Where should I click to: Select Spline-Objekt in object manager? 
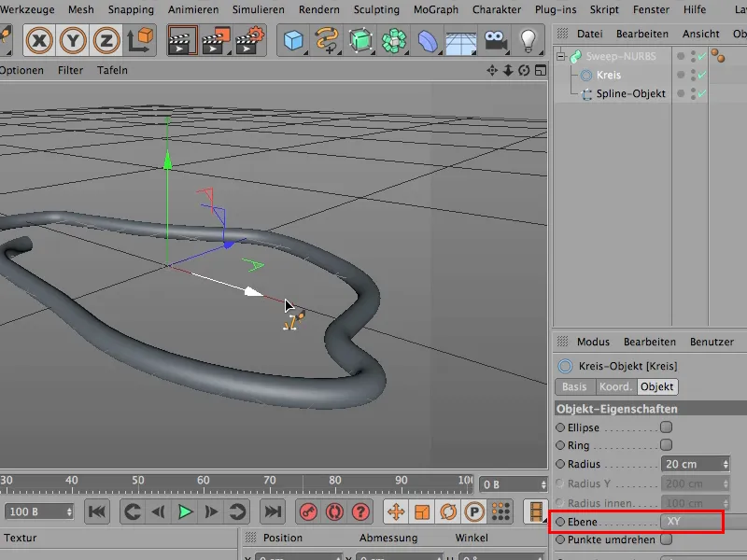click(631, 93)
